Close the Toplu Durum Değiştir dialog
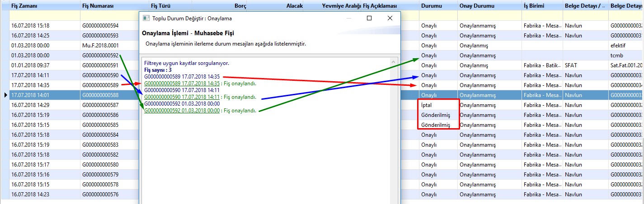The height and width of the screenshot is (204, 644). point(390,19)
